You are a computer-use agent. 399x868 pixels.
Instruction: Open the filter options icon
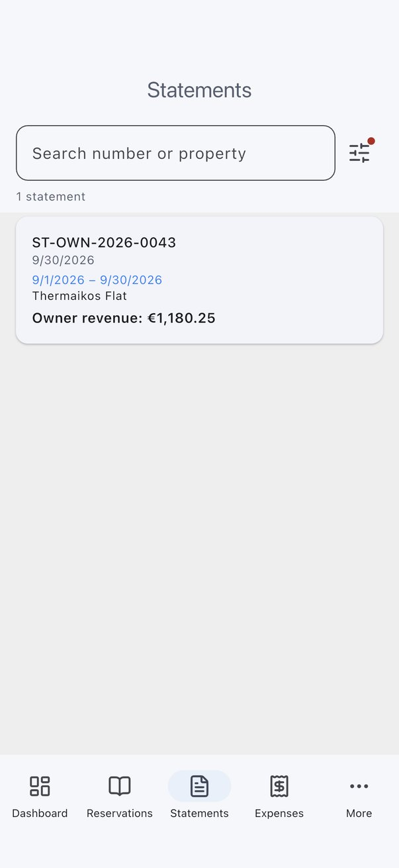pos(359,153)
